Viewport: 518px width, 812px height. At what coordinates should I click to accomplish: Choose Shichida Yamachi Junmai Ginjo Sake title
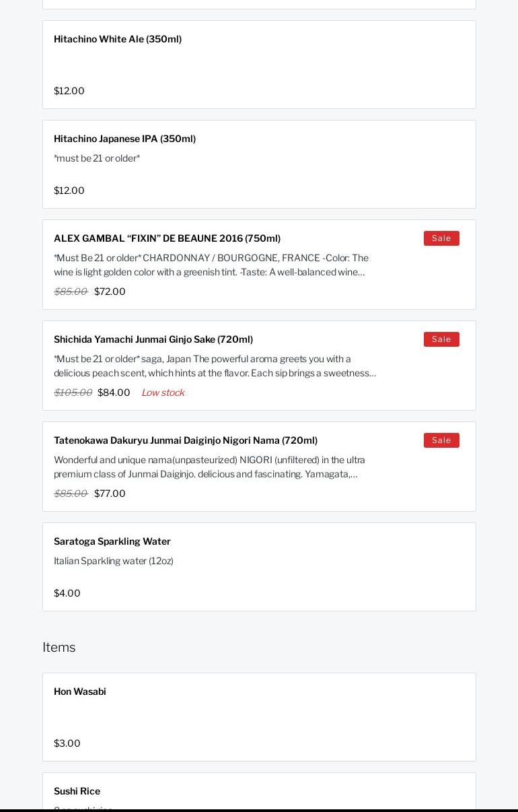point(153,339)
